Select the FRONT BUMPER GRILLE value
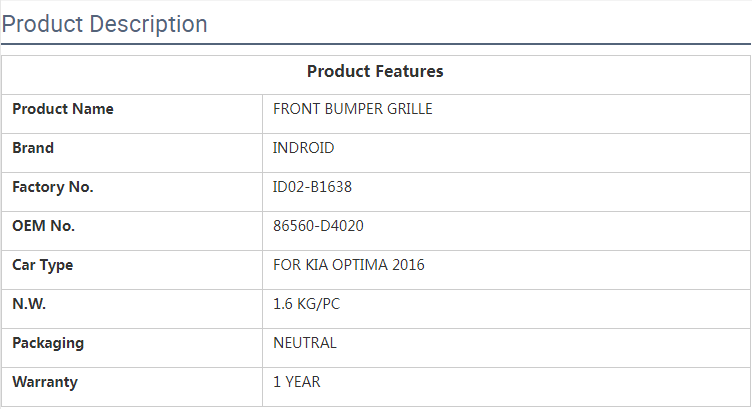This screenshot has height=409, width=752. coord(353,109)
